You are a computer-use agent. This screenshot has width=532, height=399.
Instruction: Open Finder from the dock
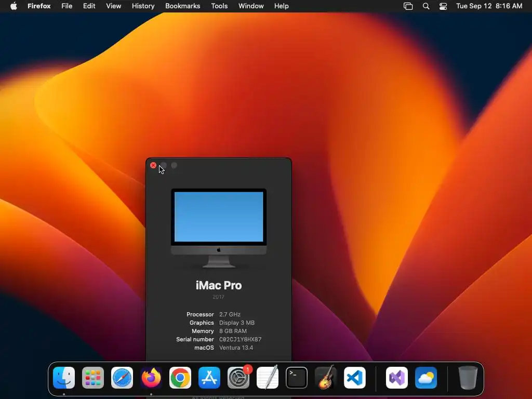64,378
